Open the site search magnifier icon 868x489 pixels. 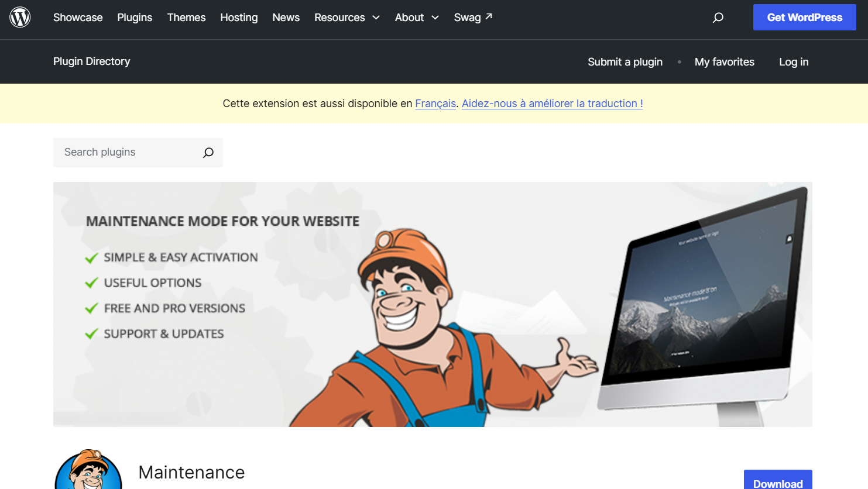[x=718, y=18]
